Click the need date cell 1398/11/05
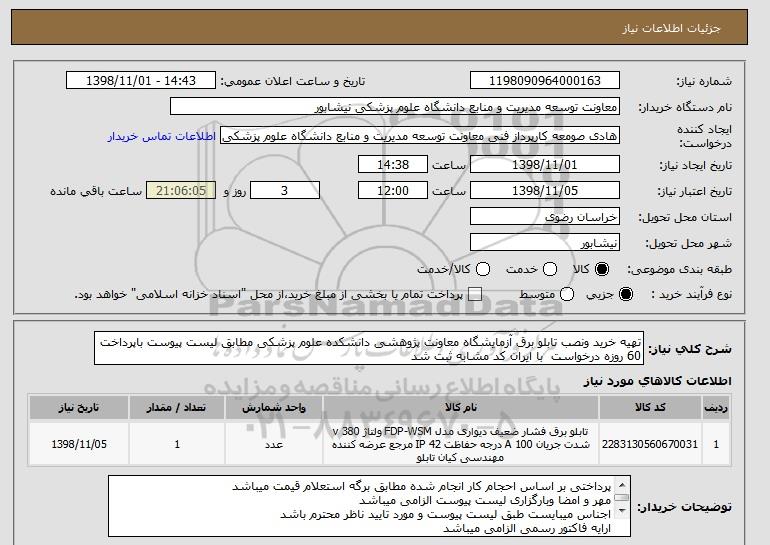This screenshot has width=770, height=545. [79, 444]
